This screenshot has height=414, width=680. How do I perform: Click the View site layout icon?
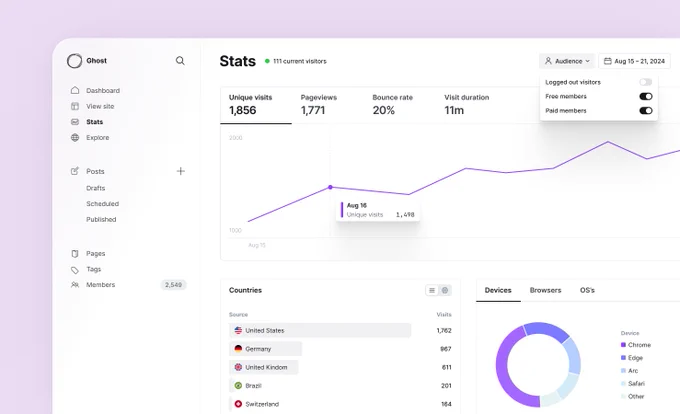(75, 106)
